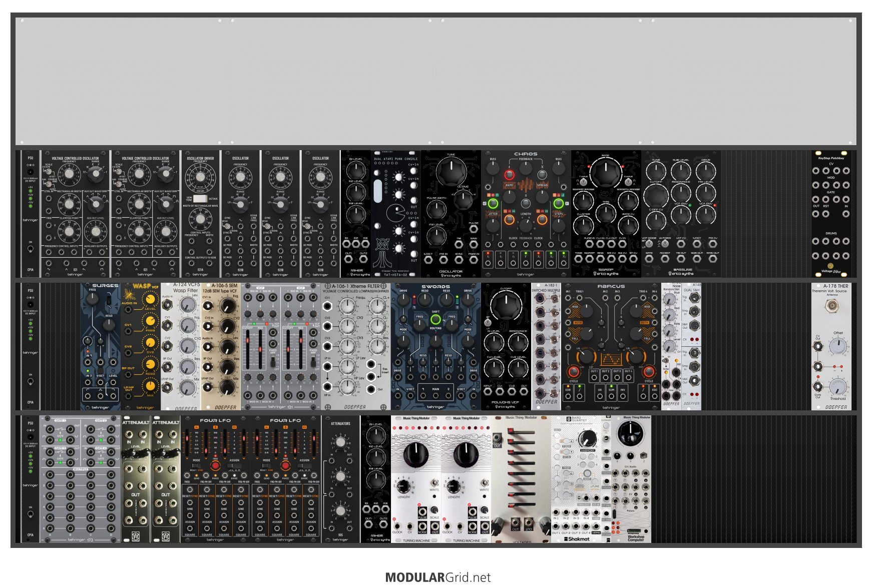Screen dimensions: 877x588
Task: Click the Frequency dial on Oscillator Driver 921A
Action: click(200, 177)
